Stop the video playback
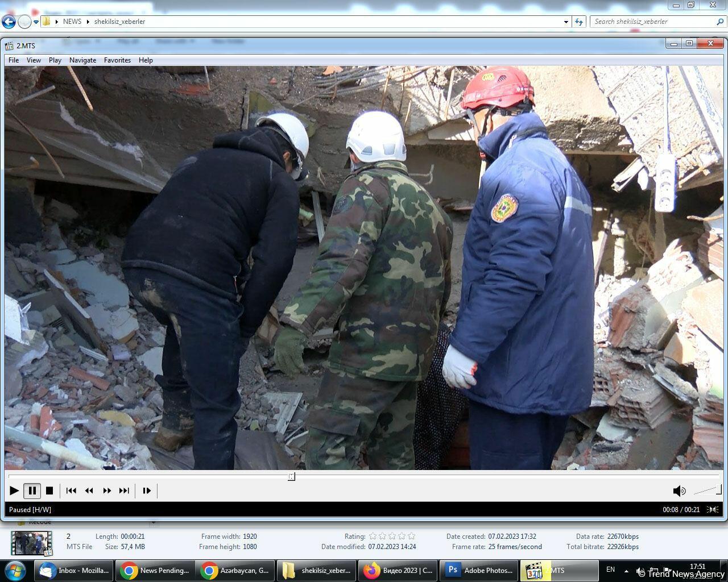 click(x=49, y=490)
